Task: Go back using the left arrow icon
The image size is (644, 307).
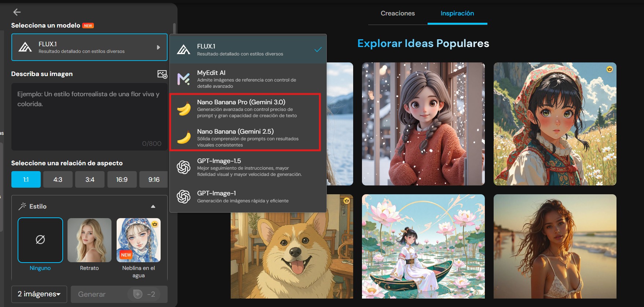Action: click(17, 12)
